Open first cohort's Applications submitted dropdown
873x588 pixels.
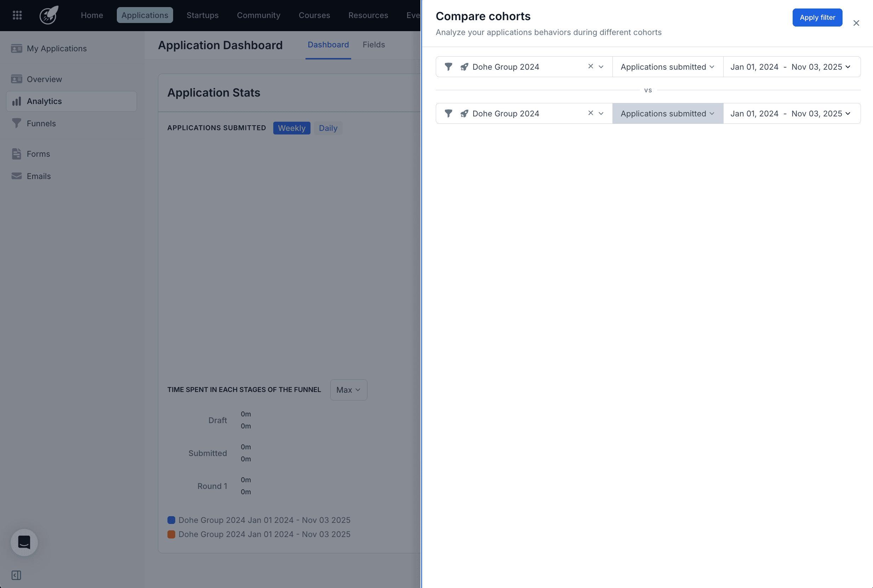tap(667, 67)
